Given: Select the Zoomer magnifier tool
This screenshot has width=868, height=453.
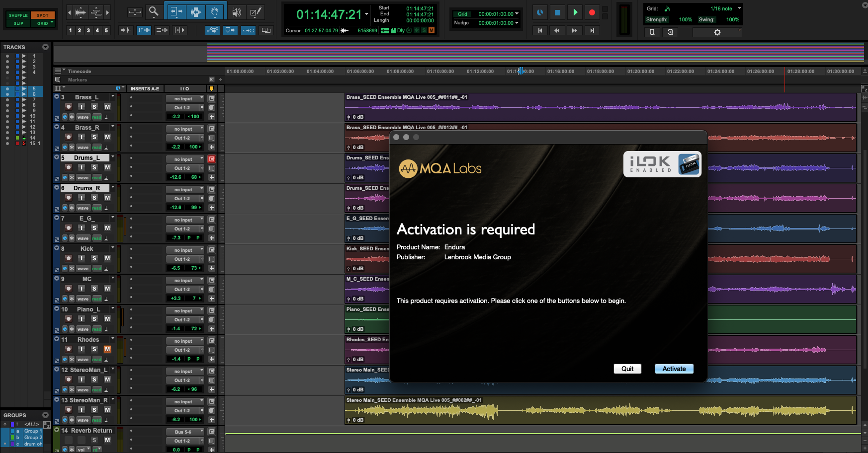Looking at the screenshot, I should (x=154, y=11).
